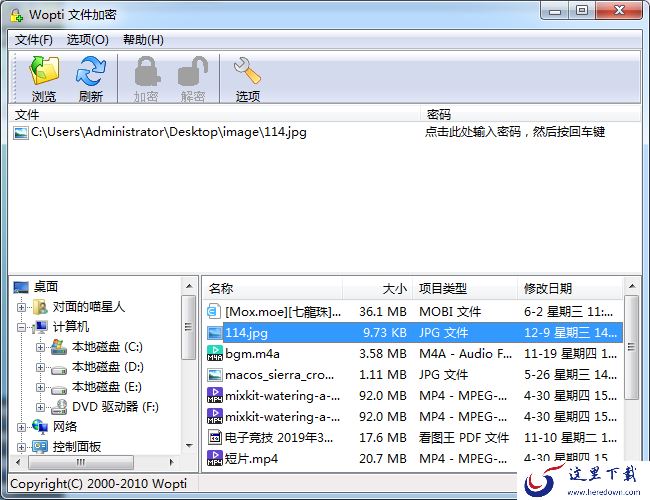Click the MOBI file icon for [Mox.moe]
Screen dimensions: 650x500
[x=214, y=311]
